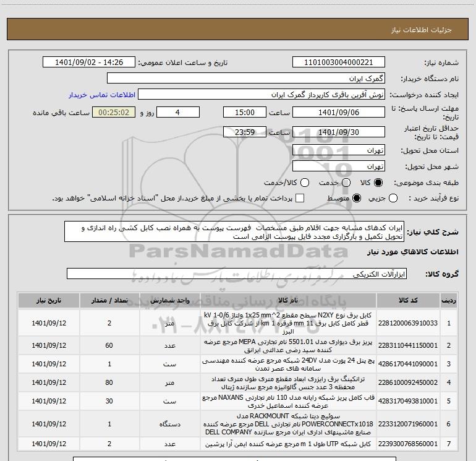The width and height of the screenshot is (476, 461).
Task: Click the trunking item name in row 4
Action: click(288, 383)
